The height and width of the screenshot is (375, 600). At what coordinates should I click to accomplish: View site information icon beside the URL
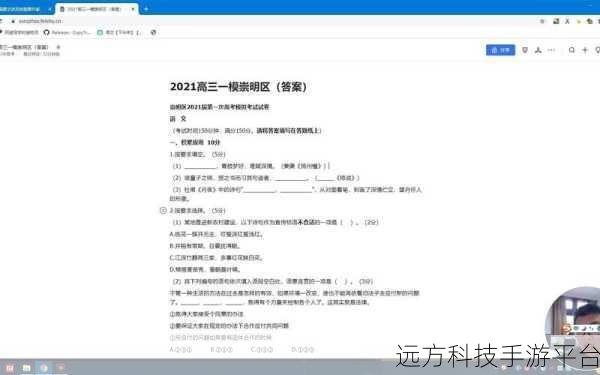[x=13, y=21]
